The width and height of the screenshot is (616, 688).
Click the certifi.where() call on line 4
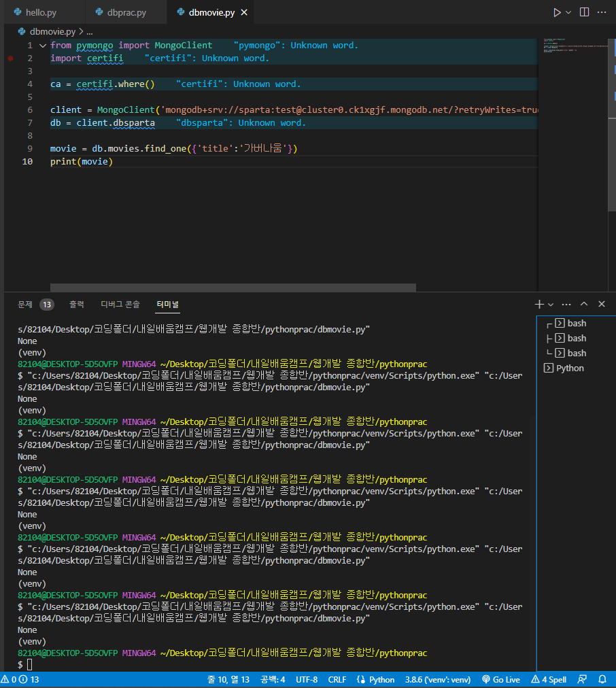(x=116, y=84)
